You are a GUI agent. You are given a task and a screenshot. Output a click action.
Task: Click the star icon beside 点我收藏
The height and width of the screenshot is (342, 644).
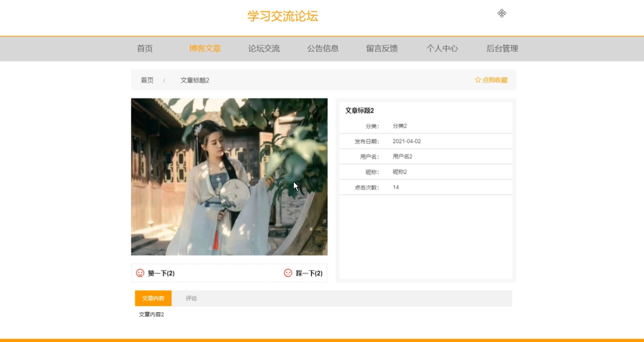478,80
